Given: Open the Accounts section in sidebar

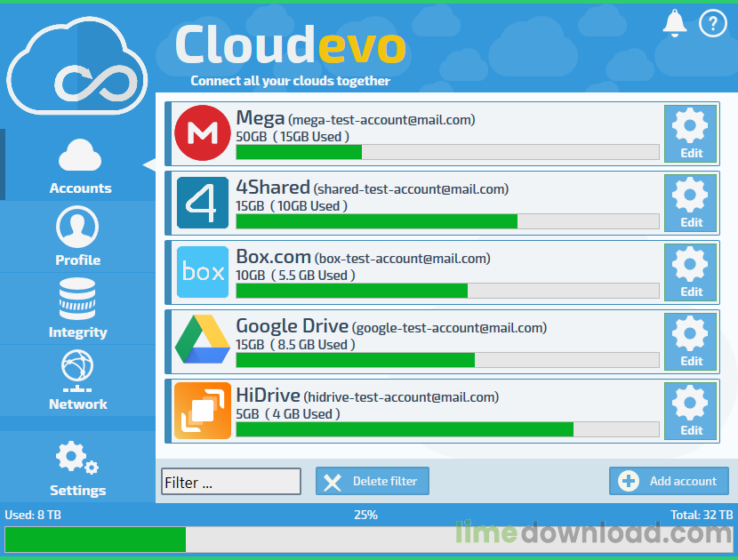Looking at the screenshot, I should coord(78,164).
